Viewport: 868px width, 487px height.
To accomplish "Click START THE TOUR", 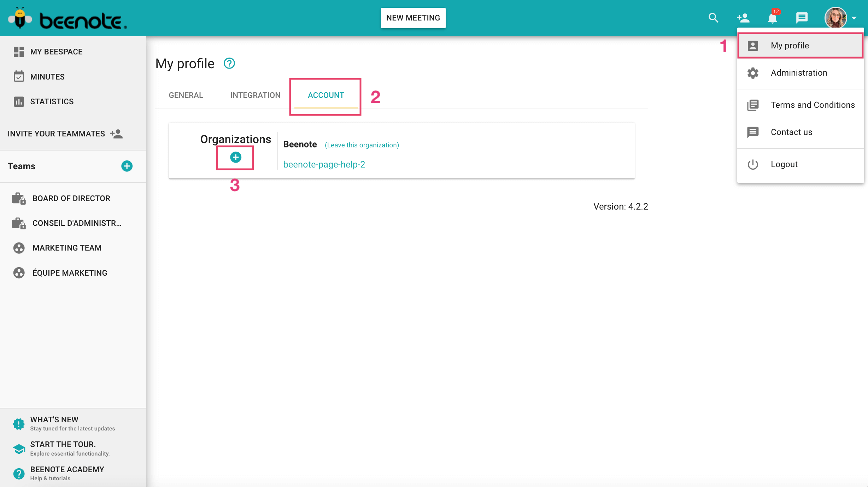I will click(x=63, y=444).
